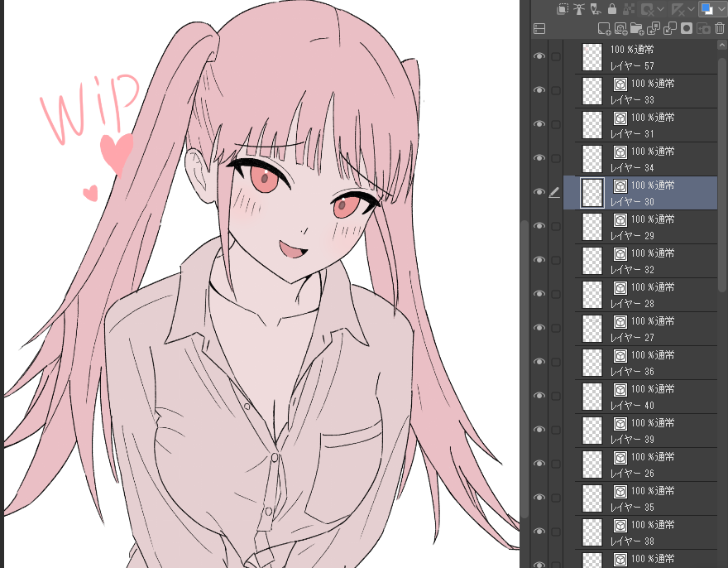Screen dimensions: 728x568
Task: Create a new raster layer
Action: pyautogui.click(x=604, y=29)
